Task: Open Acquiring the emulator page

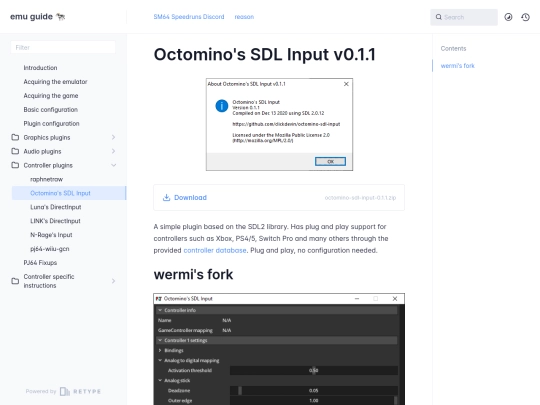Action: click(55, 82)
